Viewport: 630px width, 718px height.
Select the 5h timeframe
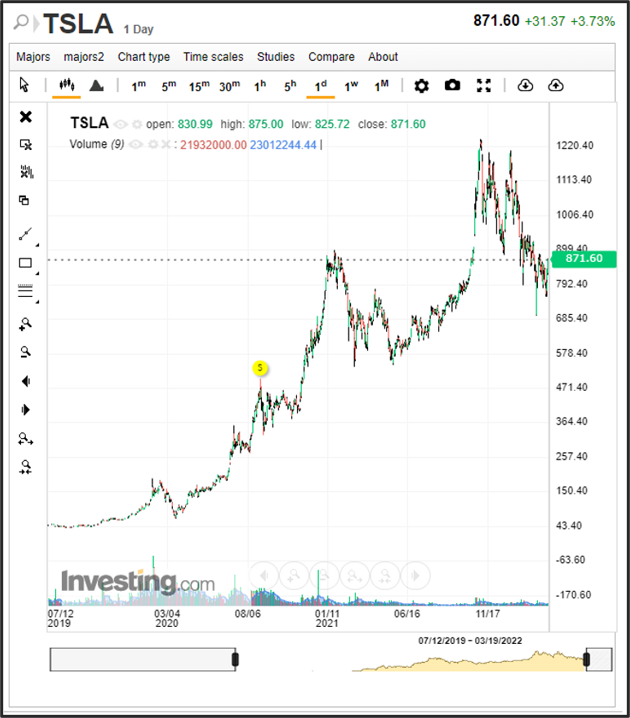pyautogui.click(x=290, y=86)
